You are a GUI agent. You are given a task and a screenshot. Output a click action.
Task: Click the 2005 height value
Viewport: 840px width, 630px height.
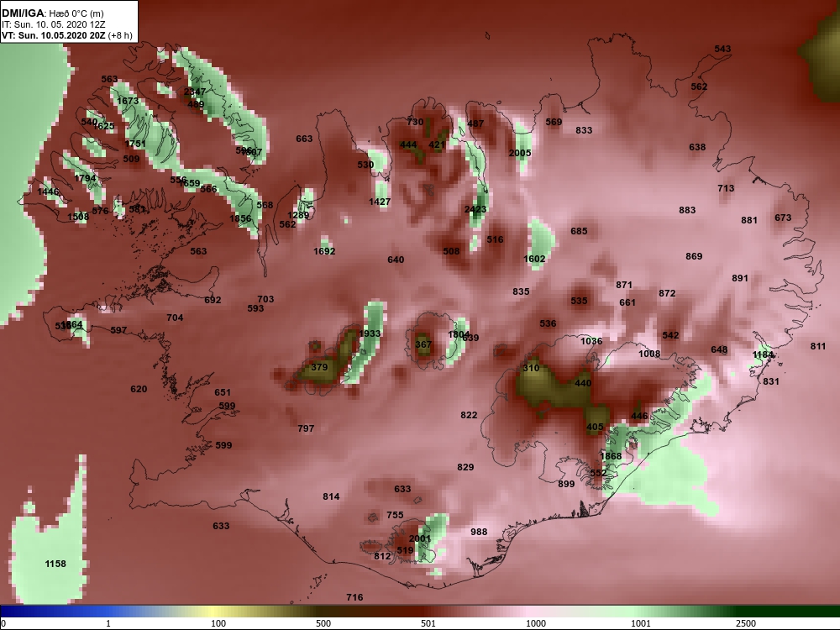coord(520,153)
